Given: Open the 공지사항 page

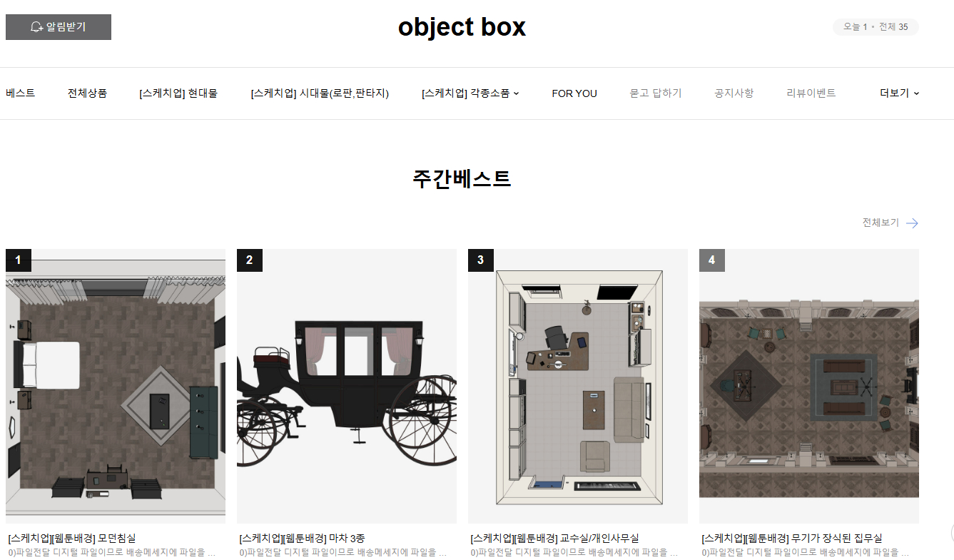Looking at the screenshot, I should pyautogui.click(x=734, y=93).
